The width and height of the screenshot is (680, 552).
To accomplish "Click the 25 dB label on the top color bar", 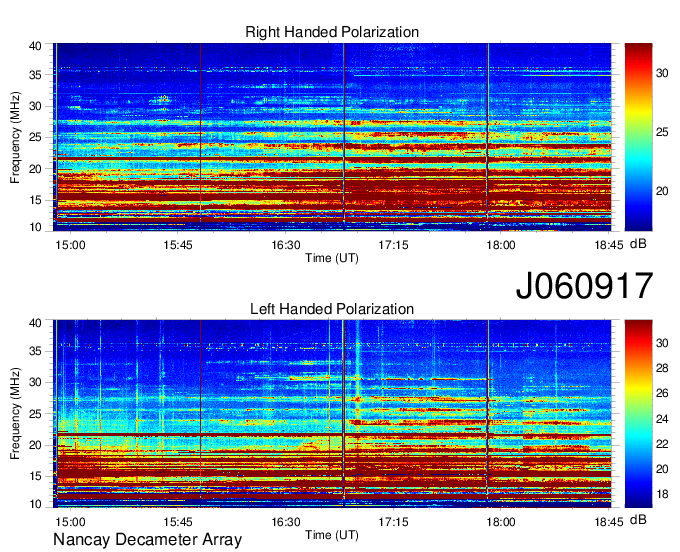I will coord(662,132).
